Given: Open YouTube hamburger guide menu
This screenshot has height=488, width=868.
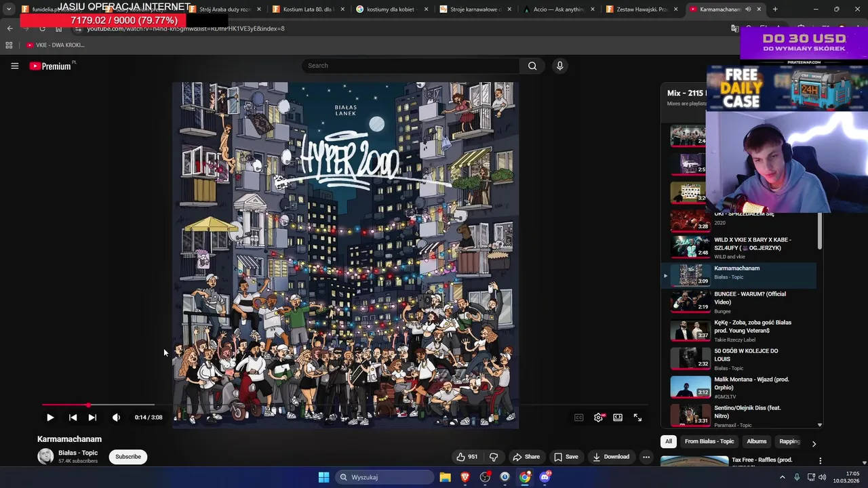Looking at the screenshot, I should 14,66.
